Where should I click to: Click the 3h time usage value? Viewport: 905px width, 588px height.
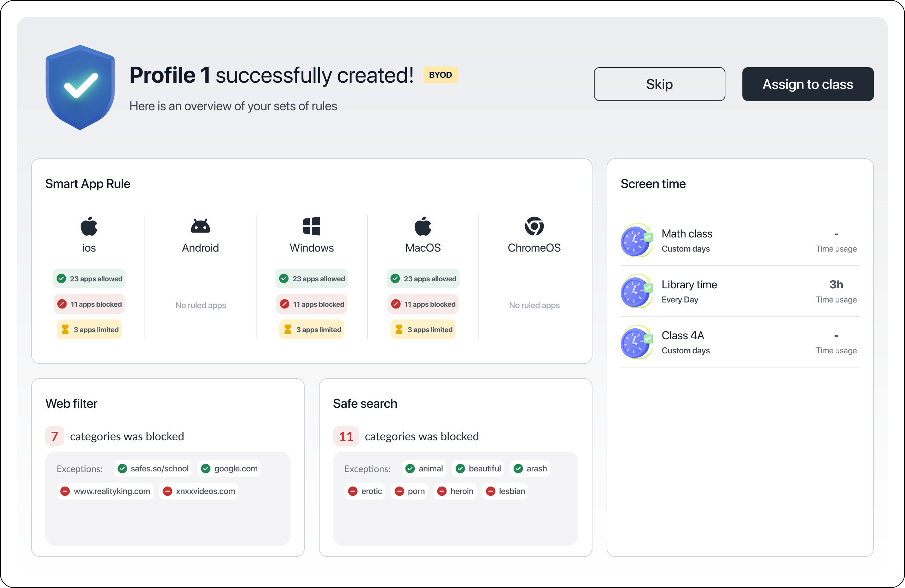tap(836, 284)
